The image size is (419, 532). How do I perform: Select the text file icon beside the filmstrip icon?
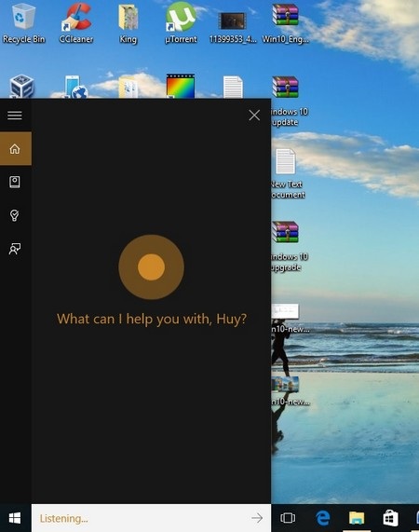[x=233, y=87]
